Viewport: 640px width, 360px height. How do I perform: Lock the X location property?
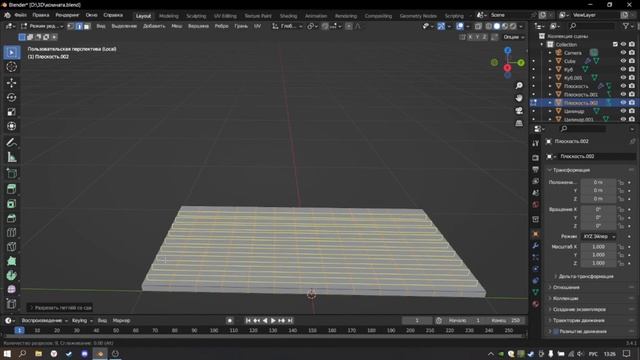click(x=621, y=182)
